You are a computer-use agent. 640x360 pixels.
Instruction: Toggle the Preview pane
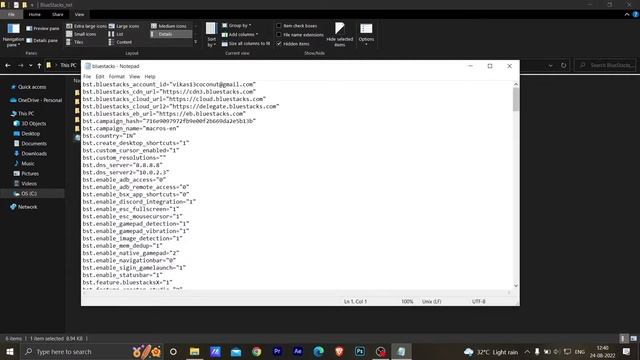43,29
